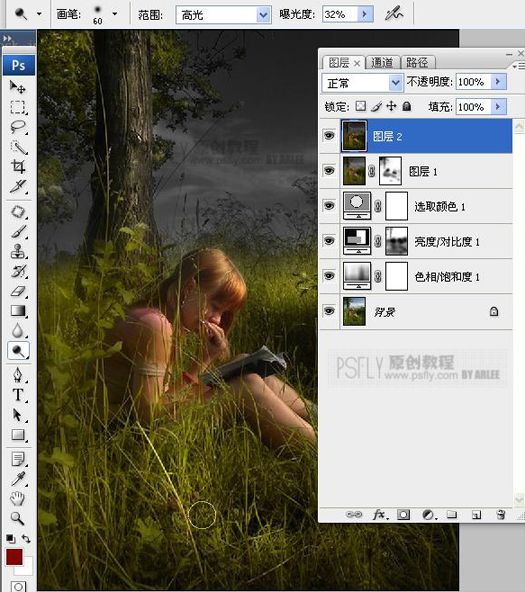
Task: Open the 填充 fill slider arrow
Action: coord(498,106)
